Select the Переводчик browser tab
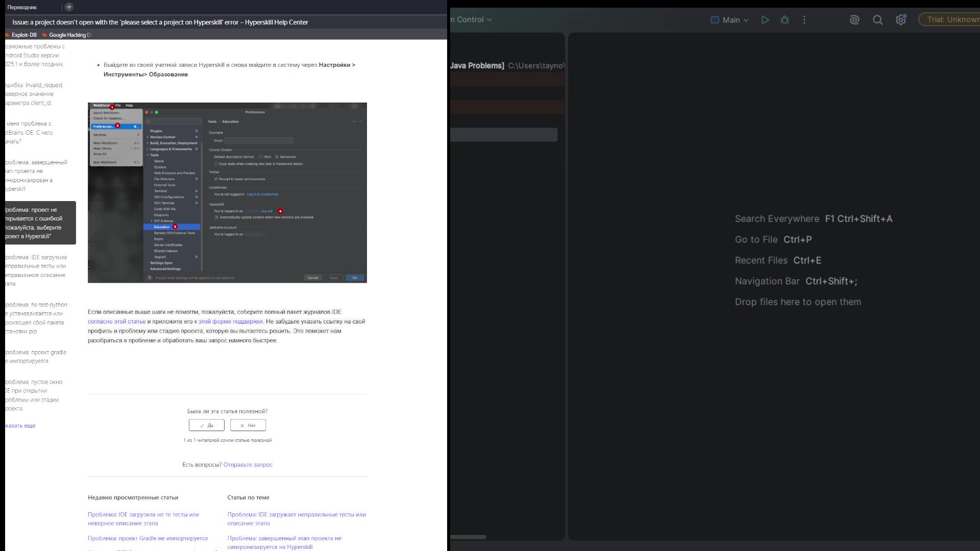Screen dimensions: 980x551 pyautogui.click(x=22, y=7)
